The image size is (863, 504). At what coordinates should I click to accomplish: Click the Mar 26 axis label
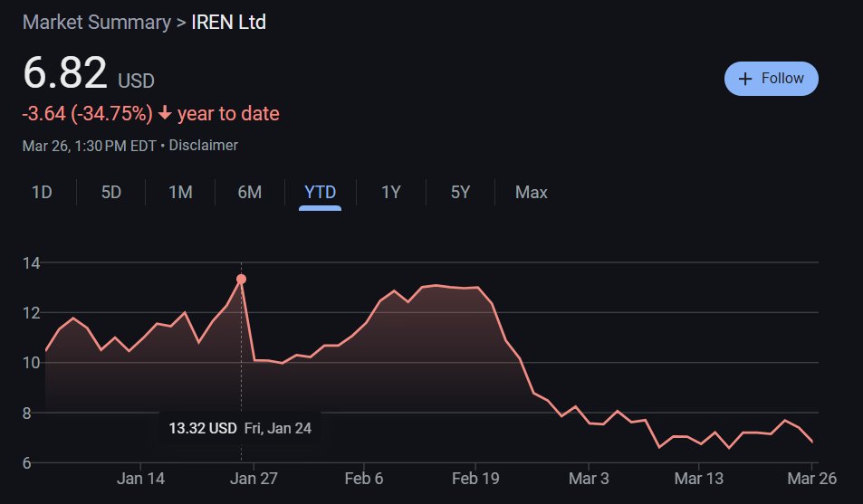tap(811, 478)
